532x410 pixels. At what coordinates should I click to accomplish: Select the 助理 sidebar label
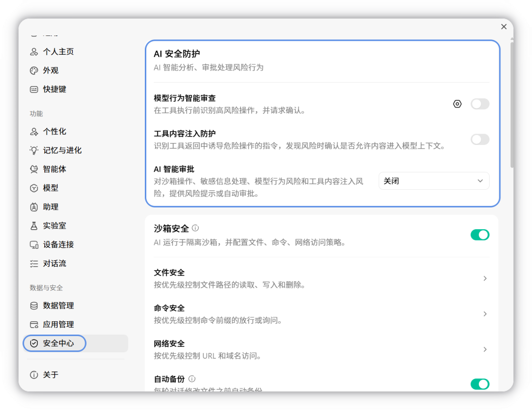point(51,207)
